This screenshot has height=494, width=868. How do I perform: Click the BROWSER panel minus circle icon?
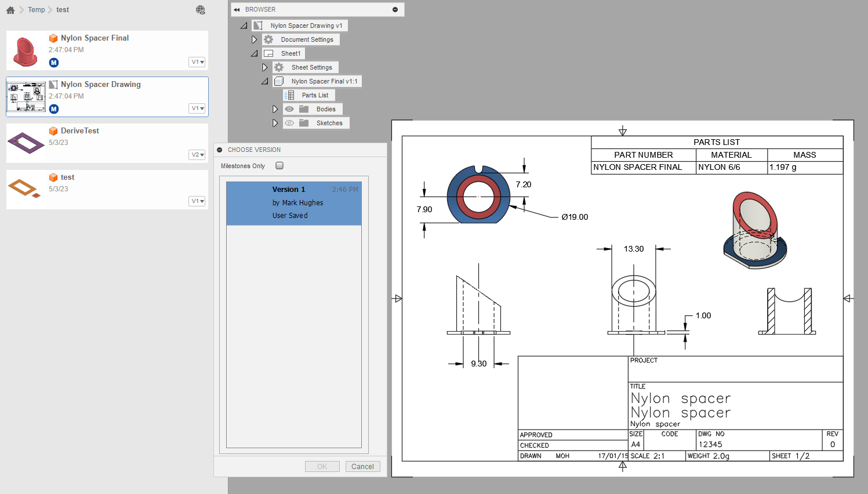[x=395, y=10]
